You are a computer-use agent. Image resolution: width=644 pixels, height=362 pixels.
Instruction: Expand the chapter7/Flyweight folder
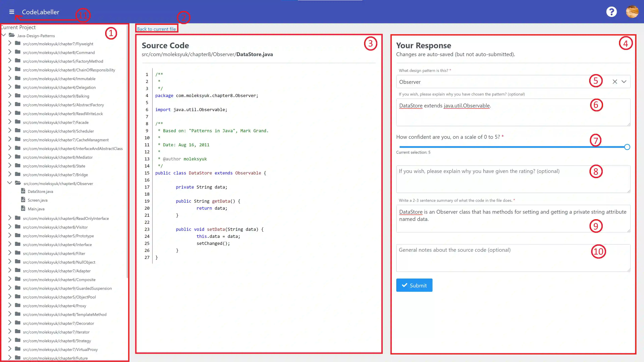click(x=10, y=43)
